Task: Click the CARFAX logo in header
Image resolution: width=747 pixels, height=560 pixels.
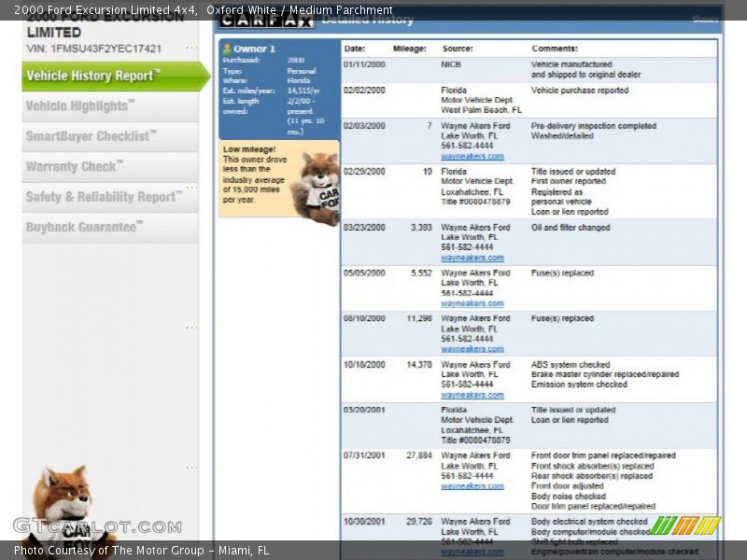Action: click(x=265, y=19)
